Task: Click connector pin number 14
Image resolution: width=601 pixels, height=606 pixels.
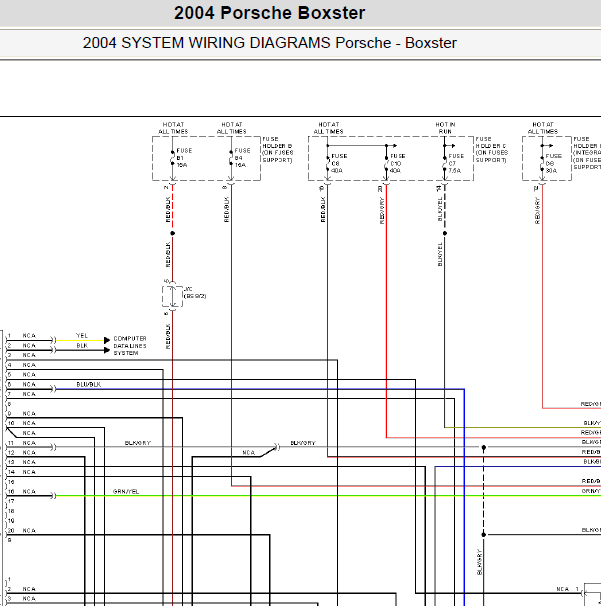Action: point(11,472)
